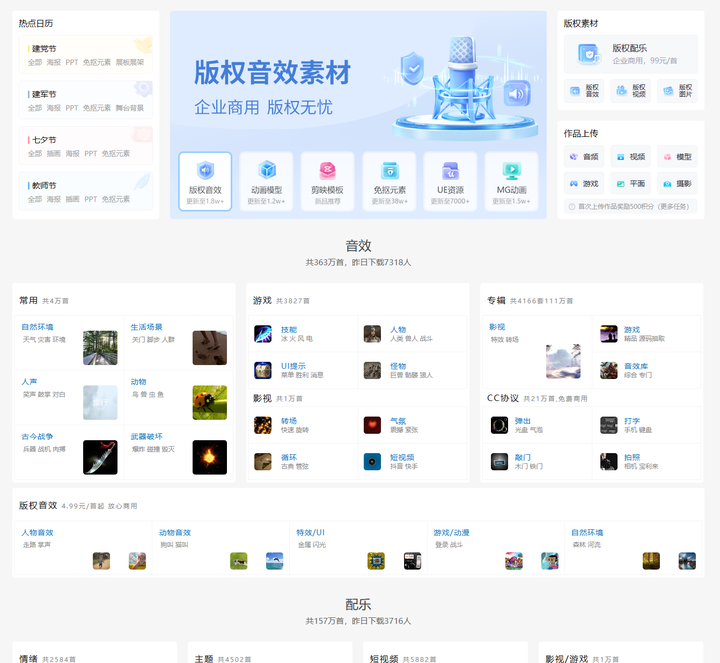Click the sword 古今战争 thumbnail
The width and height of the screenshot is (720, 663).
[x=100, y=457]
